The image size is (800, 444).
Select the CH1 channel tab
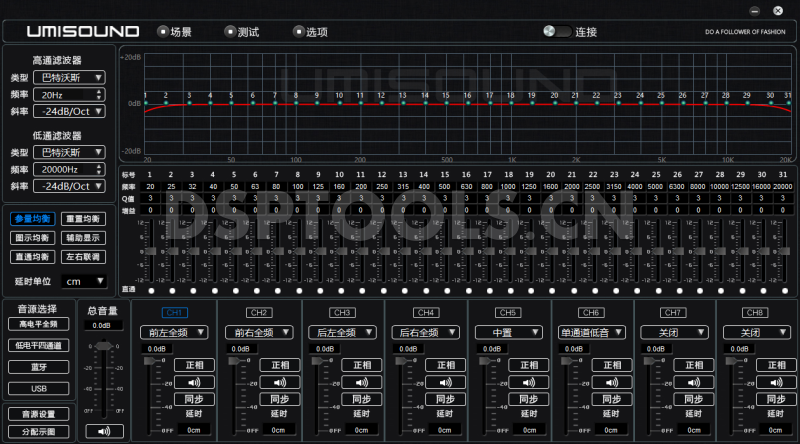[x=174, y=312]
